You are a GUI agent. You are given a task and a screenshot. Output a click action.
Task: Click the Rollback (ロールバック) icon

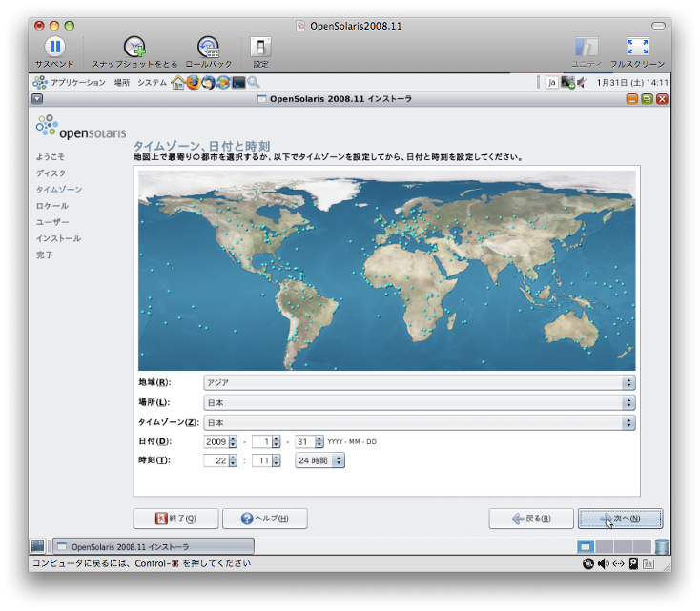click(x=208, y=47)
